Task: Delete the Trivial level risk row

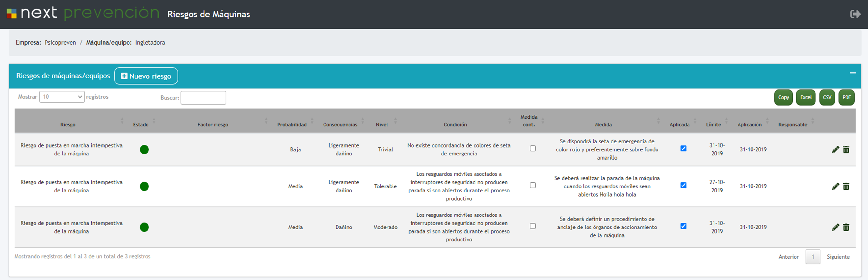Action: [846, 149]
